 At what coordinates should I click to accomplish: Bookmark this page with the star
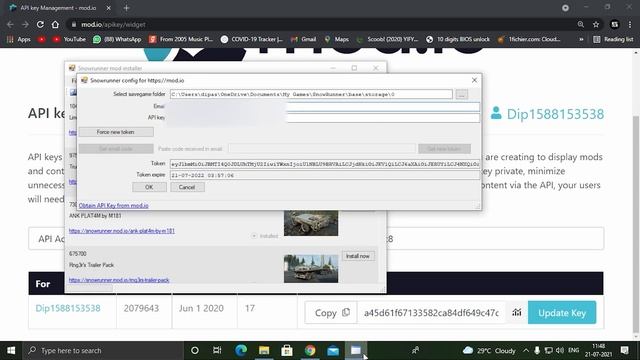pyautogui.click(x=596, y=24)
